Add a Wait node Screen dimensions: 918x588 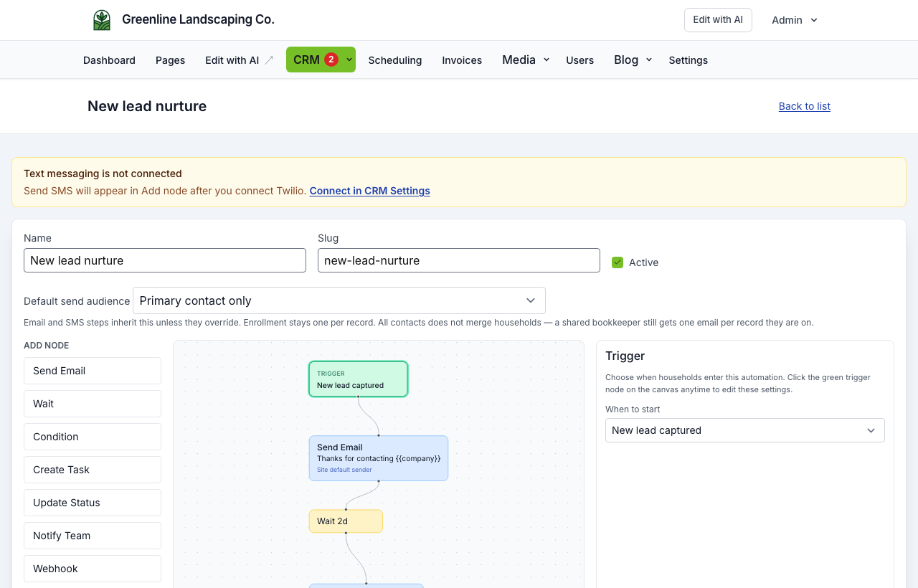point(93,404)
